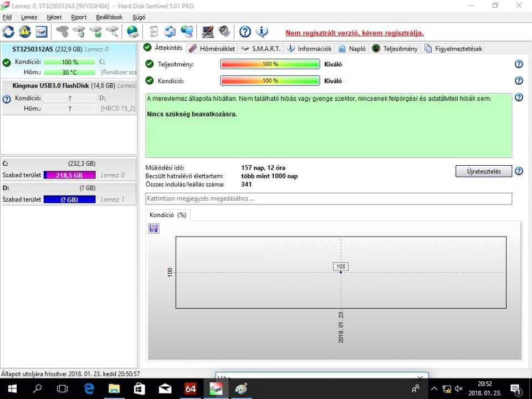This screenshot has width=532, height=399.
Task: Click help icon beside green status text box
Action: (519, 98)
